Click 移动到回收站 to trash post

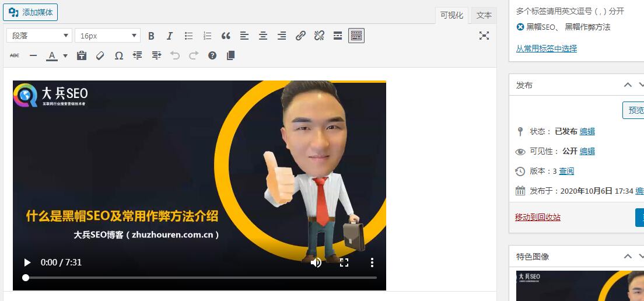point(538,217)
